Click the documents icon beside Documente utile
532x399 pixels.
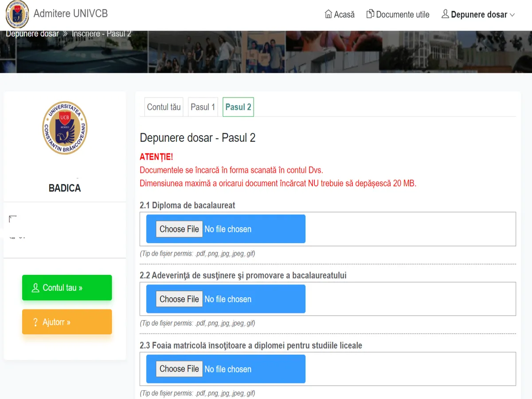click(370, 14)
